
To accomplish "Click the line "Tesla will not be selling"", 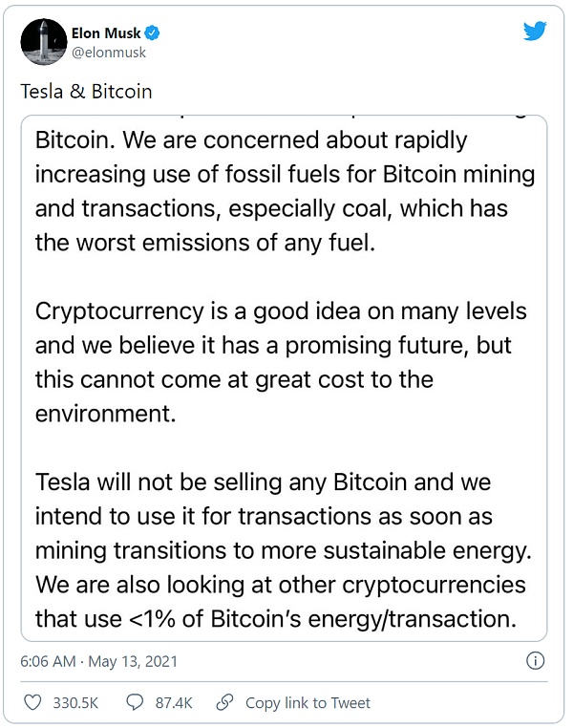I will pyautogui.click(x=263, y=482).
